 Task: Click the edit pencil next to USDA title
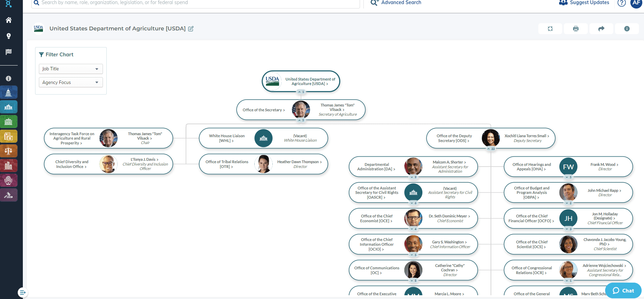point(191,29)
